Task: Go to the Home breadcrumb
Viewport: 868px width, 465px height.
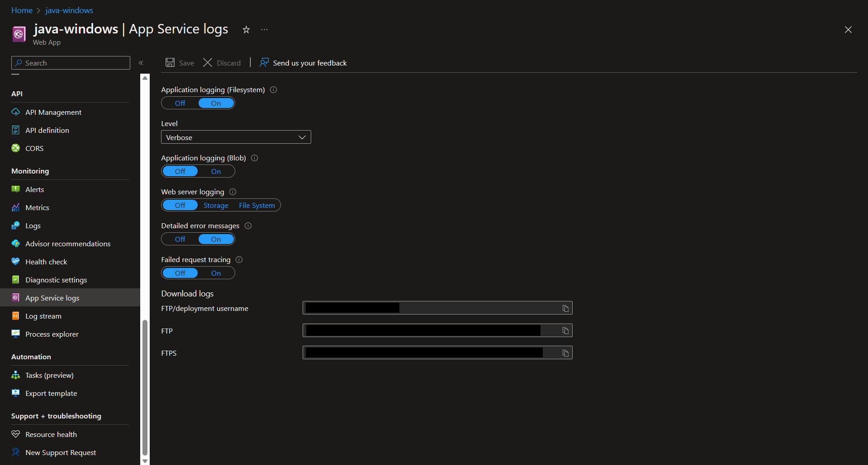Action: 22,10
